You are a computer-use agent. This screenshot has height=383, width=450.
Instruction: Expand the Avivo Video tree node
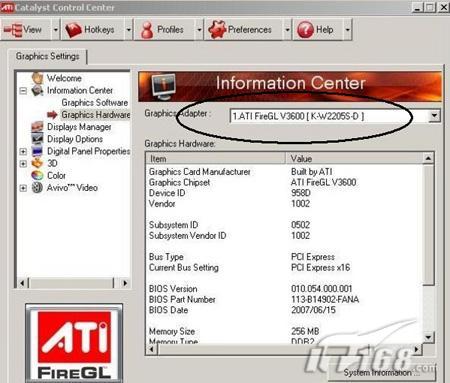23,188
